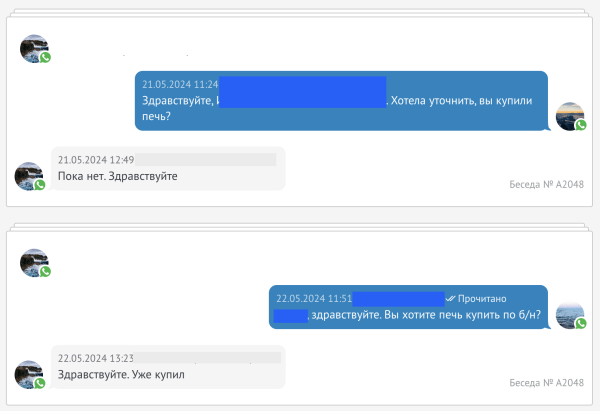This screenshot has height=411, width=600.
Task: Select the 'Прочитано' status label
Action: pos(482,299)
